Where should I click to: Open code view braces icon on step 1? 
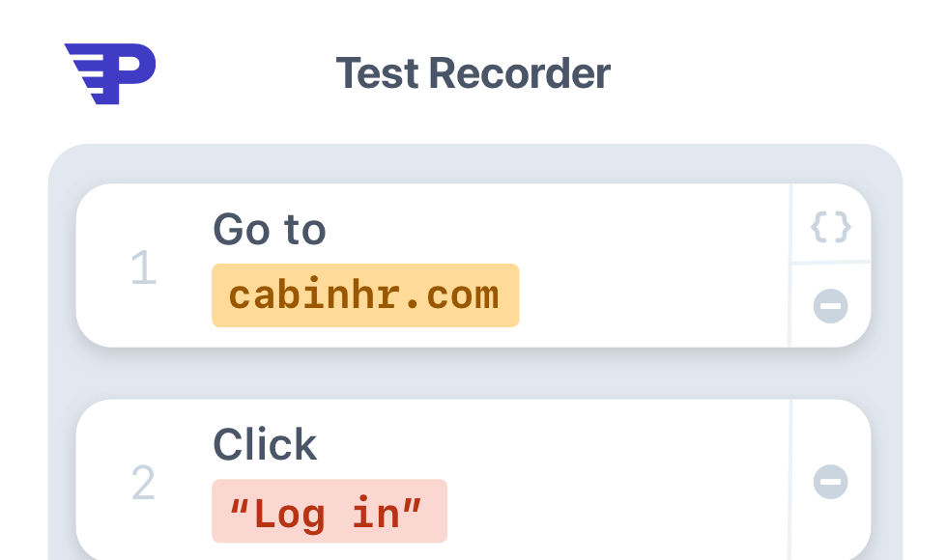[830, 227]
